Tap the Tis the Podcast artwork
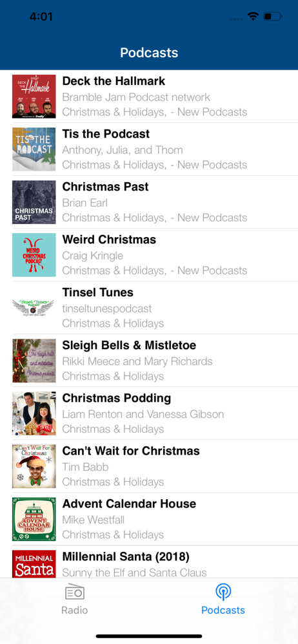Image resolution: width=298 pixels, height=644 pixels. coord(34,149)
